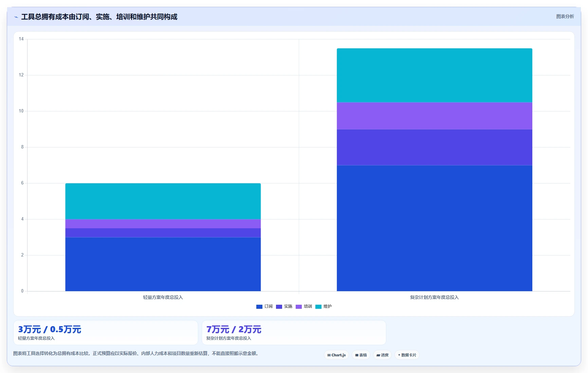
Task: Click the 轻量方案年度总投入 axis label
Action: click(x=163, y=297)
